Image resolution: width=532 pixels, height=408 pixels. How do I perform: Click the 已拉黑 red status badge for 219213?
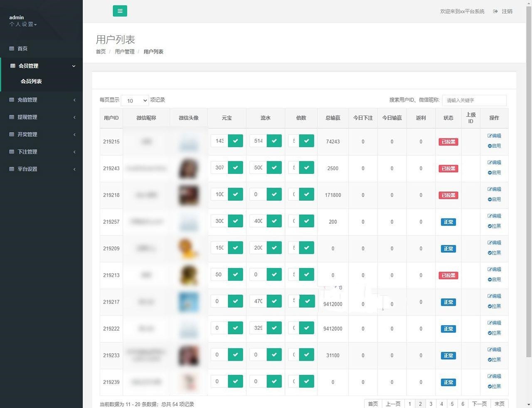pyautogui.click(x=448, y=275)
